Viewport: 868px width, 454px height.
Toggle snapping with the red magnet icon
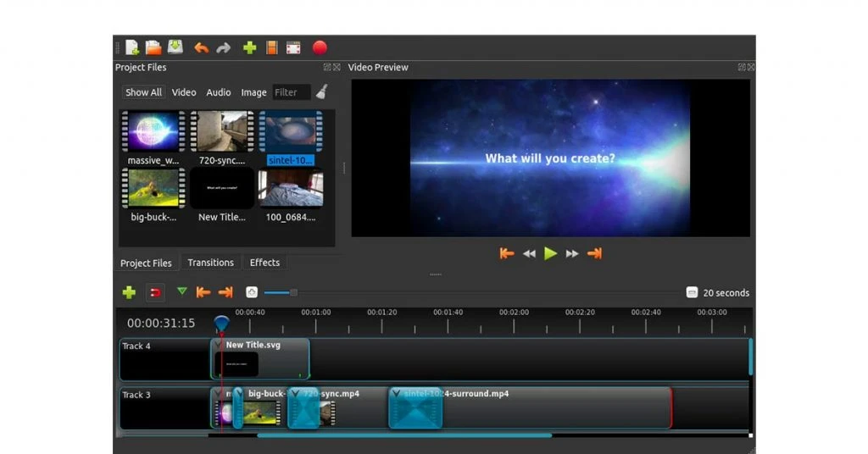tap(156, 292)
